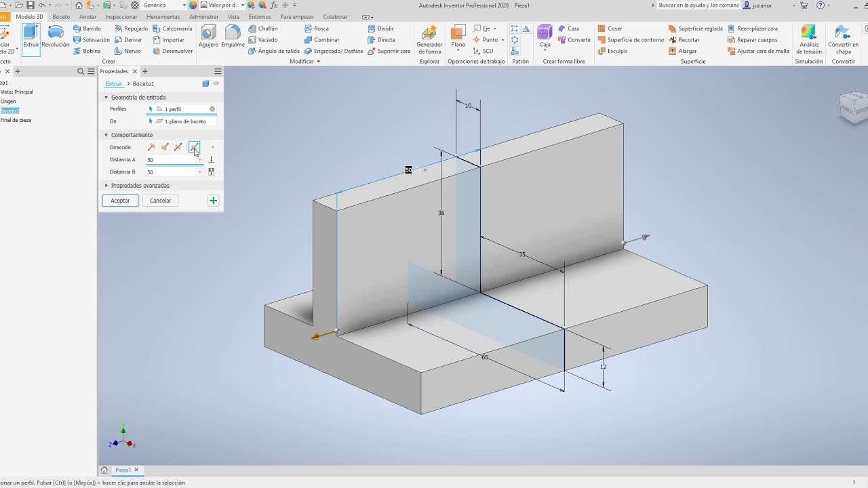Screen dimensions: 868x488
Task: Select the Revolución tool
Action: click(x=56, y=37)
